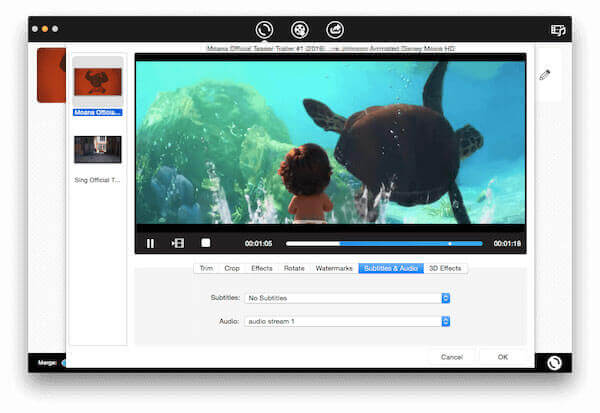Switch to the Rotate tab

(294, 268)
